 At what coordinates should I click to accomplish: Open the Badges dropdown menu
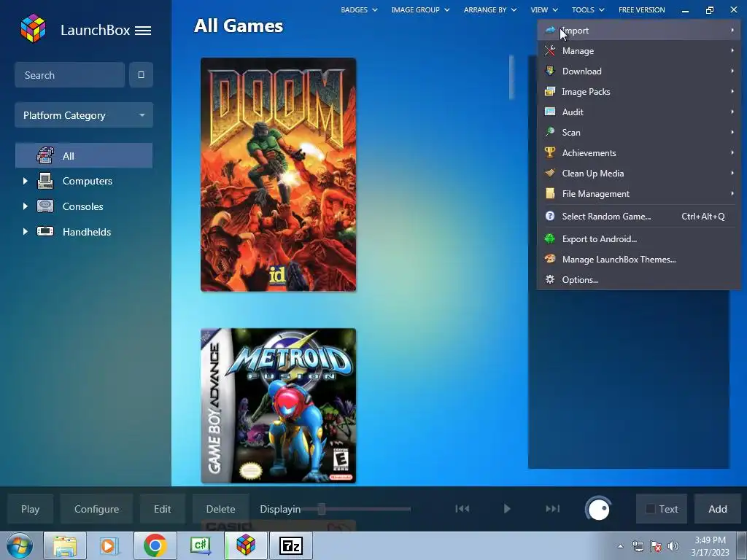pyautogui.click(x=359, y=9)
